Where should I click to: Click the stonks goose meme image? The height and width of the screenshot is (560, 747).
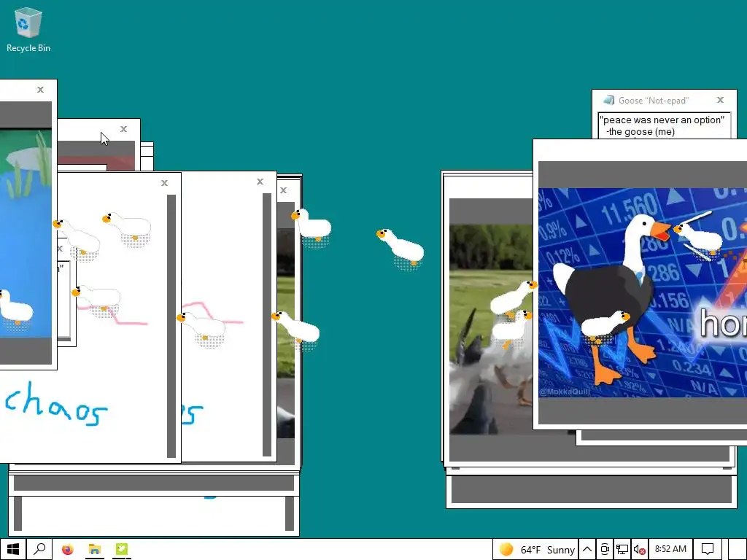642,292
